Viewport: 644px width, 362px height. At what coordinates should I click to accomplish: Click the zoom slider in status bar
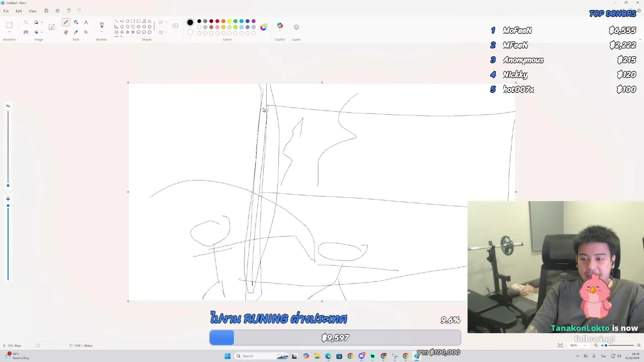(x=606, y=345)
